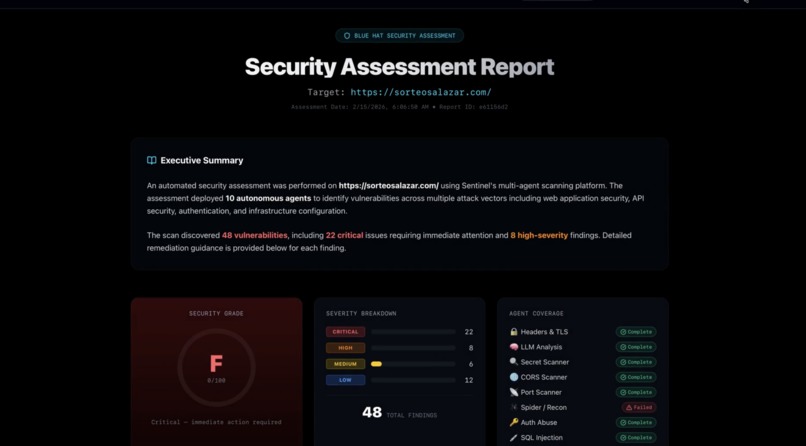Click the Blue Hat Security Assessment badge

[x=399, y=36]
